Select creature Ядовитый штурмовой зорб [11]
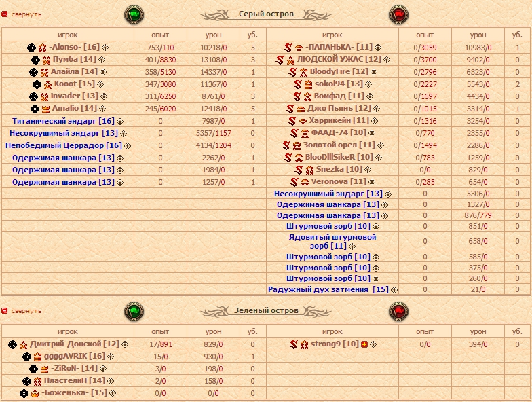 332,241
